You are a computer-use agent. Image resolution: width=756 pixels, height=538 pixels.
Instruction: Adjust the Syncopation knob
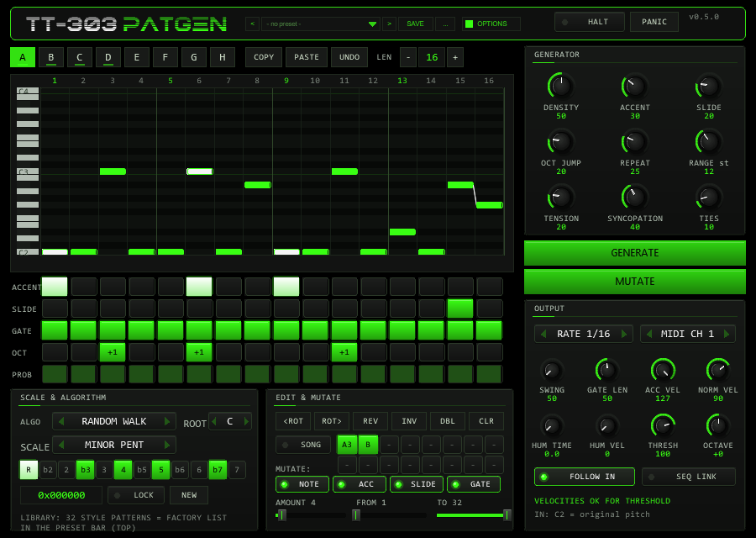634,198
